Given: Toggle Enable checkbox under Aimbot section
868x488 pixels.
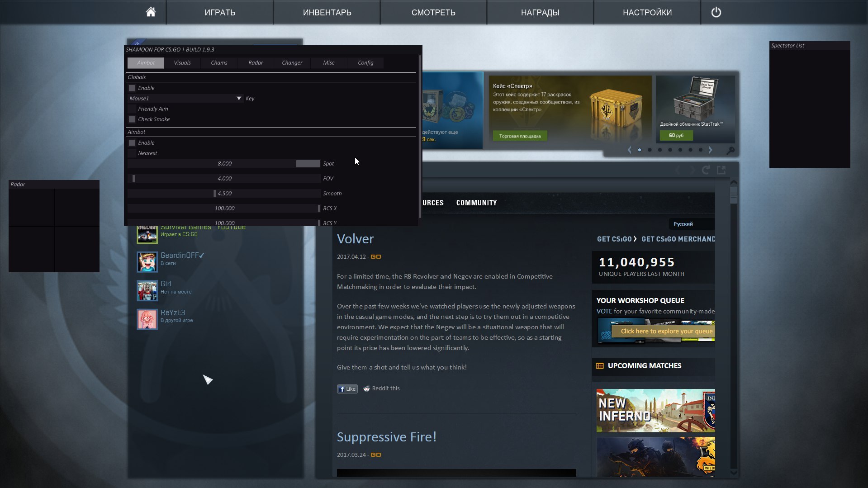Looking at the screenshot, I should [132, 143].
